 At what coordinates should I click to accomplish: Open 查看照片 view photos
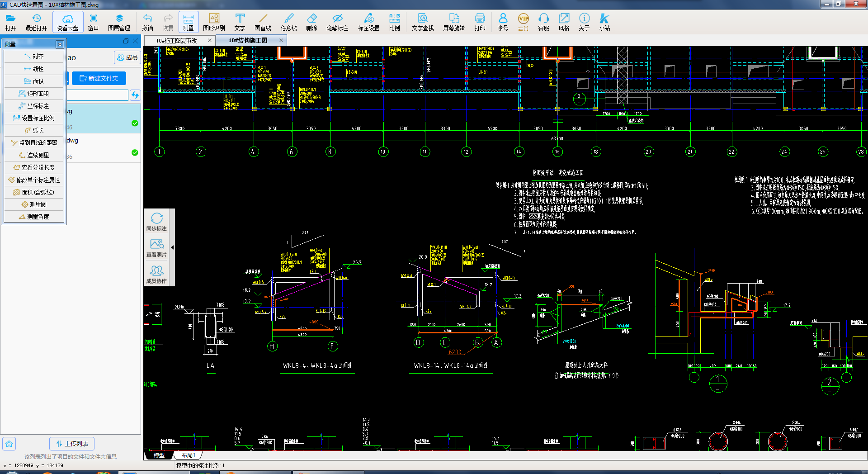click(156, 248)
